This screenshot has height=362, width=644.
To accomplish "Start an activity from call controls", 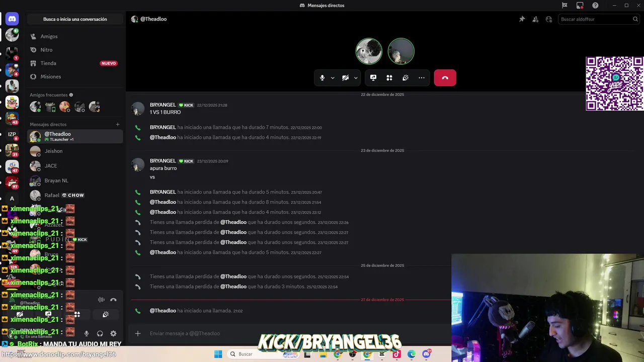I will click(x=389, y=78).
